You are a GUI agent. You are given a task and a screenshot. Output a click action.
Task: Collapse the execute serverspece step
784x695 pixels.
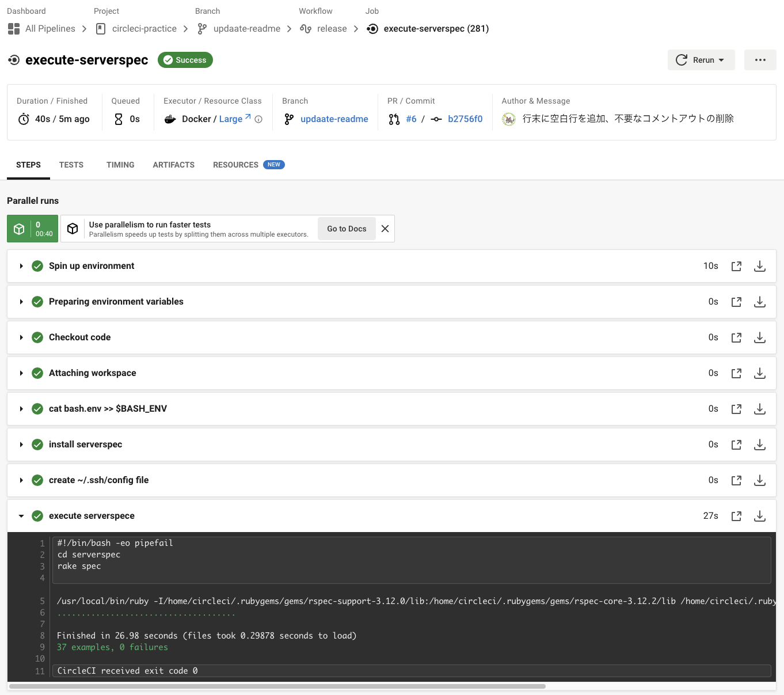[21, 515]
